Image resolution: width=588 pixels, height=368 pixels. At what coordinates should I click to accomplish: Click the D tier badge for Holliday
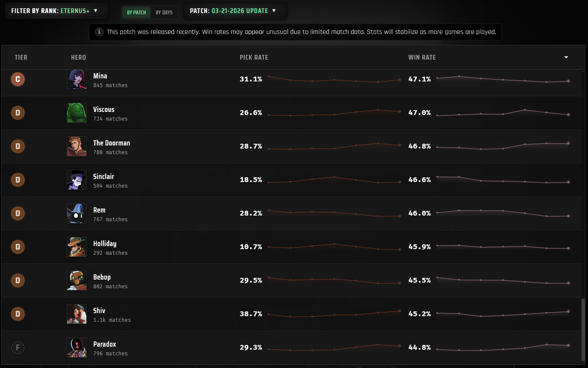tap(18, 247)
